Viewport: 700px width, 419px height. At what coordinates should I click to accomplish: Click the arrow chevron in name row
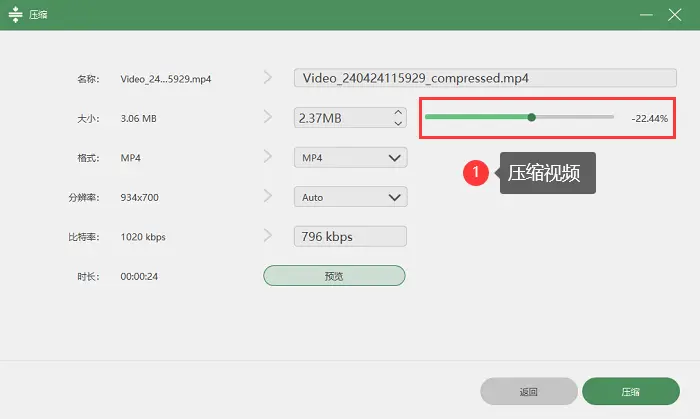(x=268, y=77)
